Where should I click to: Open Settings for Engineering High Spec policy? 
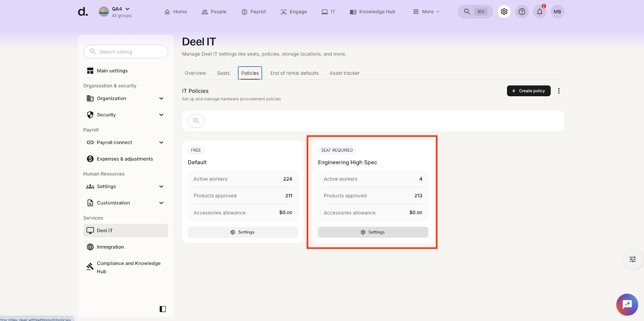(373, 232)
